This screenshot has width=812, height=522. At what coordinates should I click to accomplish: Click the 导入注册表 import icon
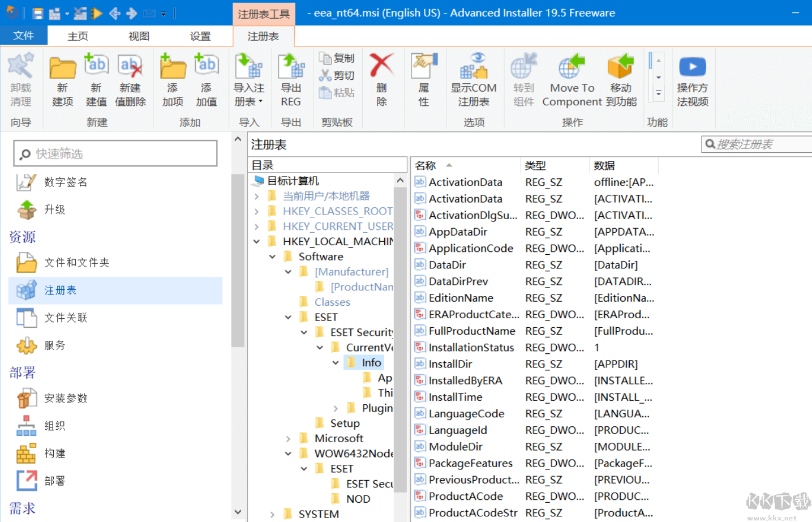250,68
